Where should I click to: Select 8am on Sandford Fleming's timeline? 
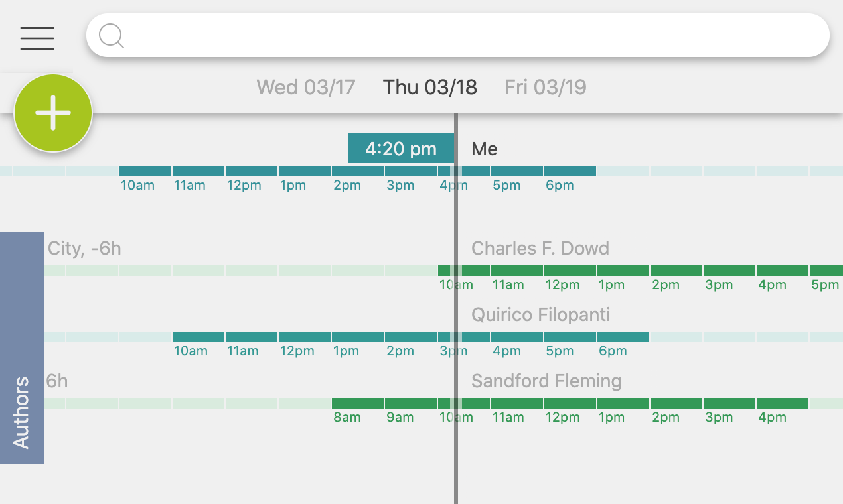click(x=357, y=403)
